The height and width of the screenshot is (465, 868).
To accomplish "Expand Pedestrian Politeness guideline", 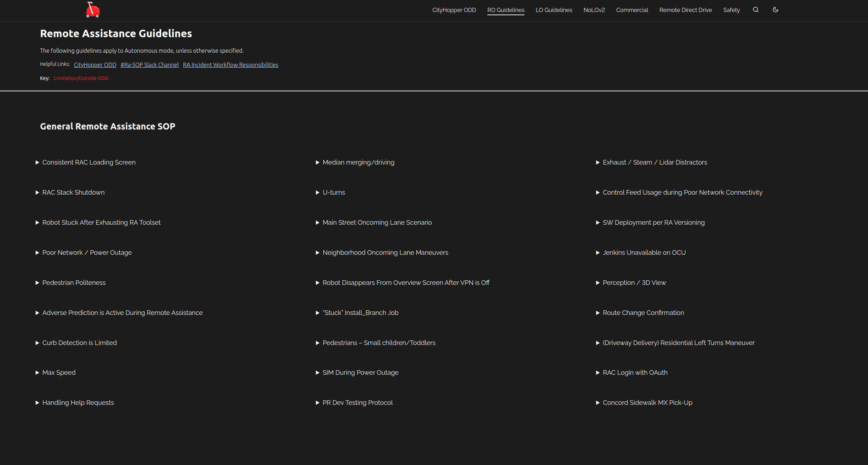I will 74,283.
